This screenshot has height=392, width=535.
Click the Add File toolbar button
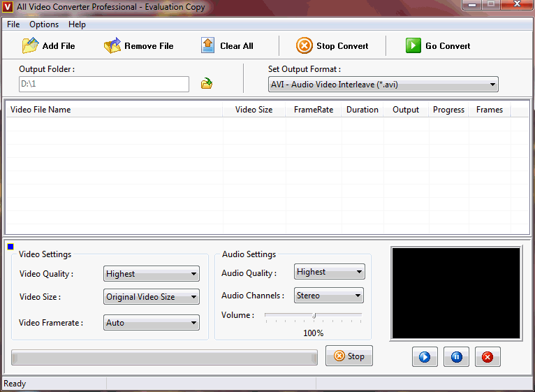tap(48, 45)
